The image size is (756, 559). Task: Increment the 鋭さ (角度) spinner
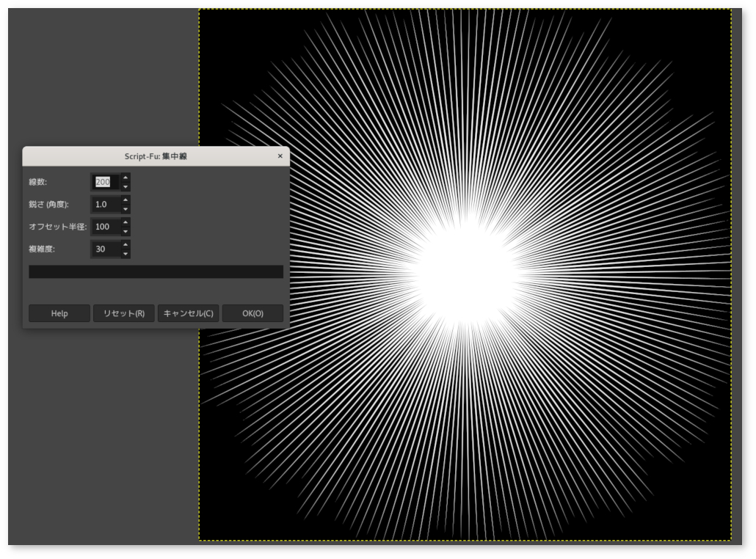tap(126, 200)
